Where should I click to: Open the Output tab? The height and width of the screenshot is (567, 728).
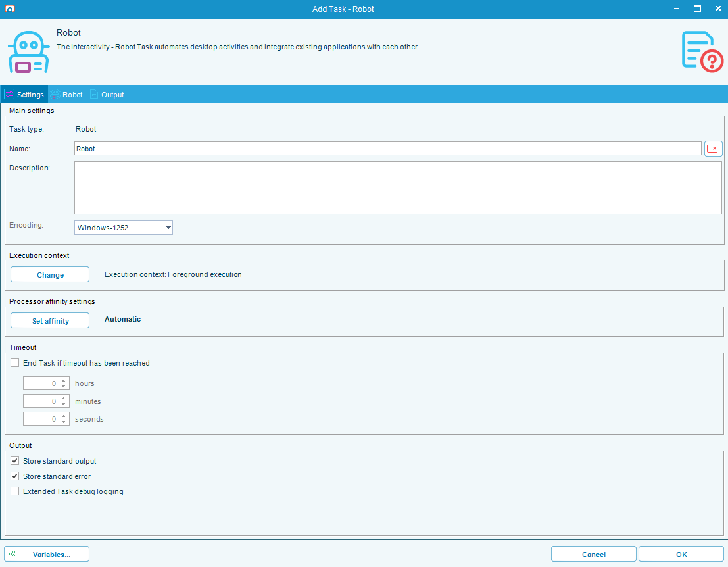click(x=107, y=94)
